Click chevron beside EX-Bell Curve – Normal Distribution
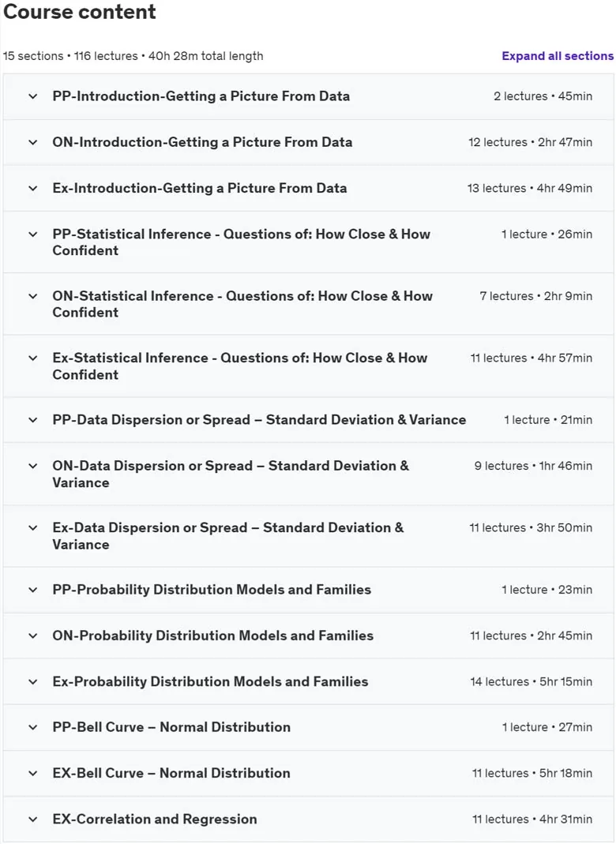The height and width of the screenshot is (844, 616). pyautogui.click(x=33, y=774)
